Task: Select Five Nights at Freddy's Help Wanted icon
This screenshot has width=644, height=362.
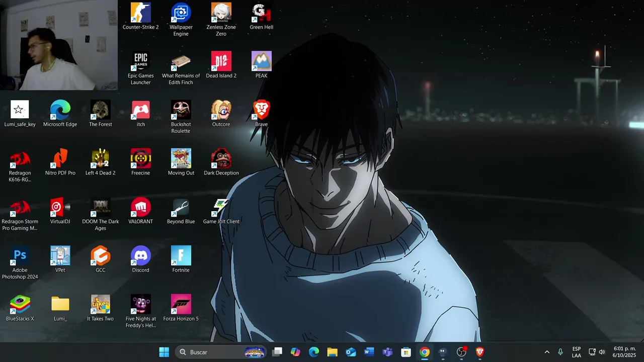Action: (141, 312)
